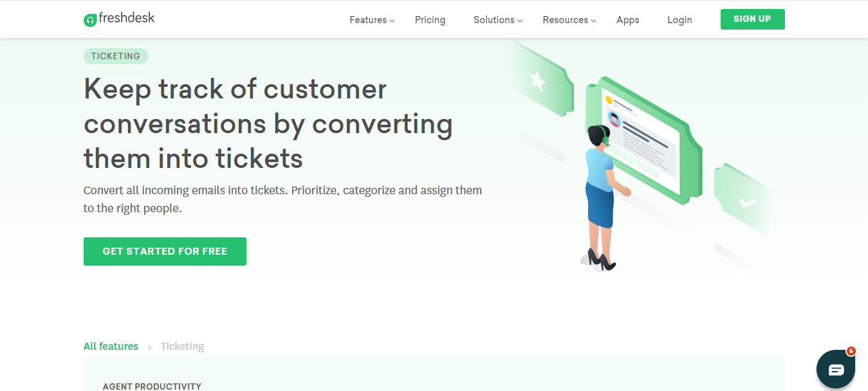
Task: Click GET STARTED FOR FREE
Action: coord(165,251)
